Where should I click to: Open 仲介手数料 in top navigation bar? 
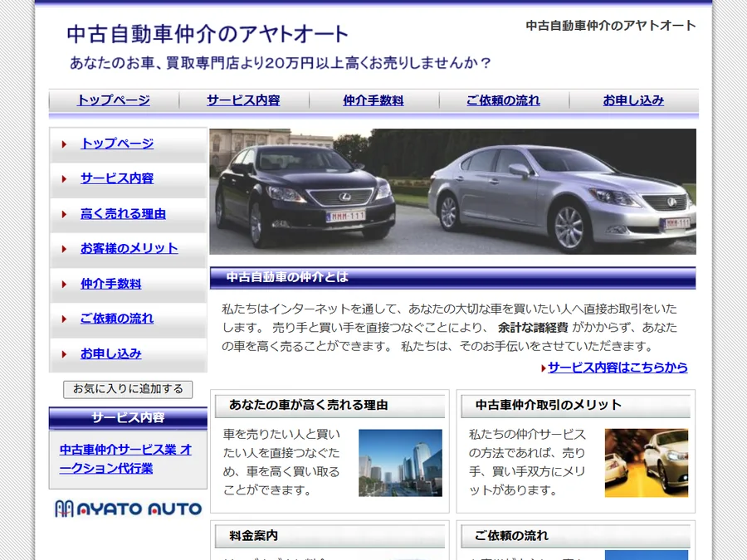(373, 100)
